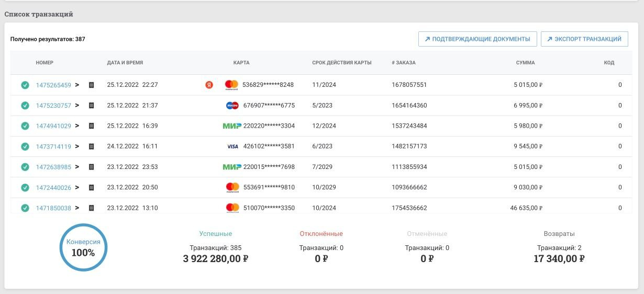Expand details arrow for transaction 1472638985

77,167
